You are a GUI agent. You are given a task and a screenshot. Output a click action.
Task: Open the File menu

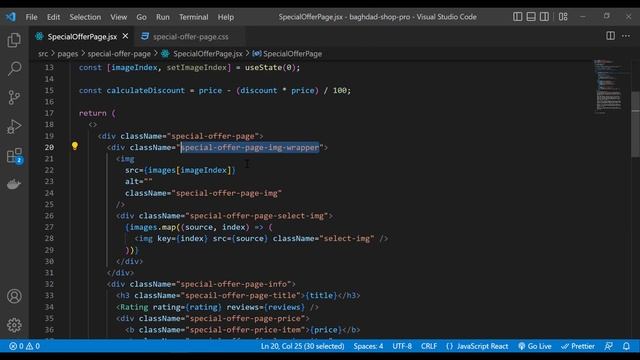click(x=31, y=17)
